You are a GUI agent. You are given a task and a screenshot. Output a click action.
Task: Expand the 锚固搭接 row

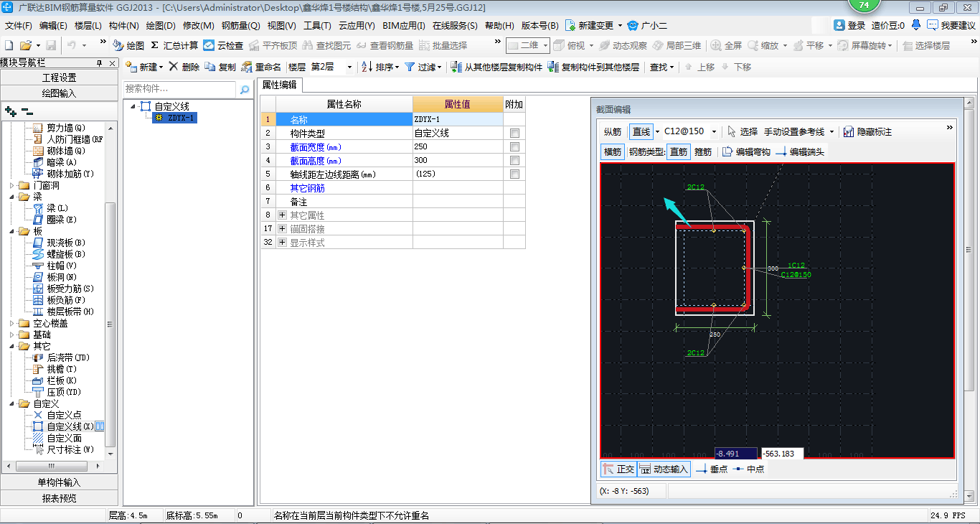282,229
